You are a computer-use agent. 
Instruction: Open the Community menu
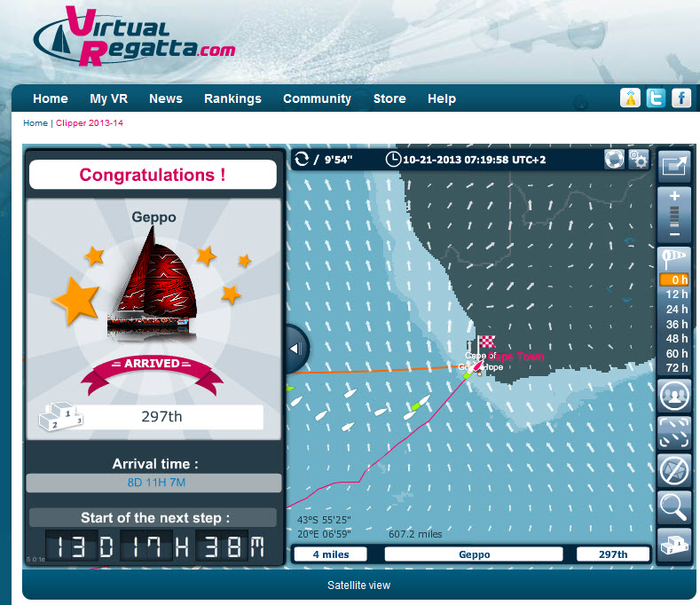point(317,98)
